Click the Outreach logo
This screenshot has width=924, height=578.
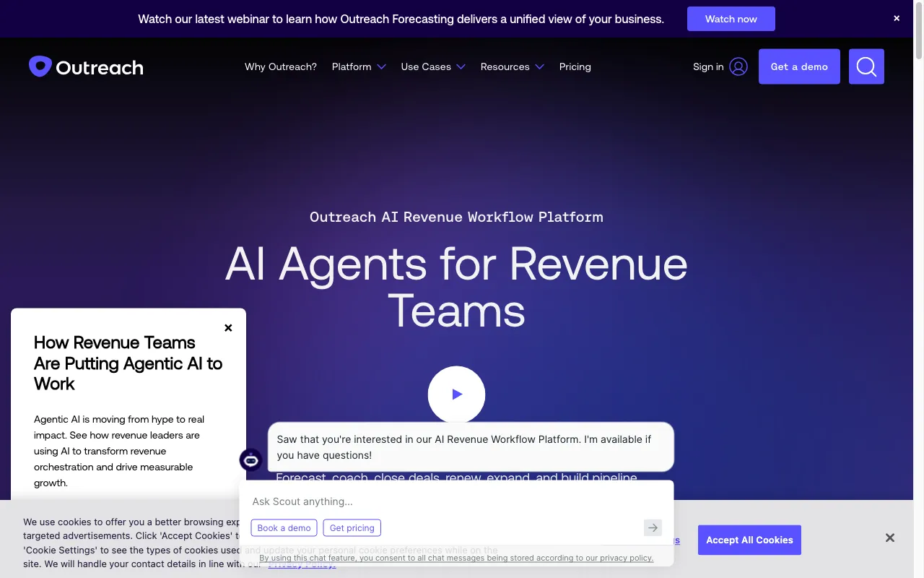point(86,66)
